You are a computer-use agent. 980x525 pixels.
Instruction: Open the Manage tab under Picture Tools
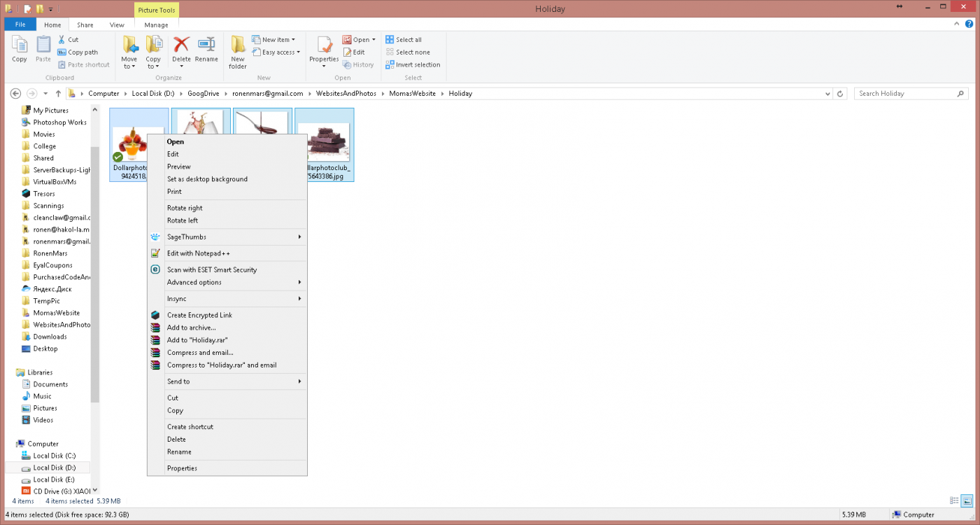pos(156,24)
